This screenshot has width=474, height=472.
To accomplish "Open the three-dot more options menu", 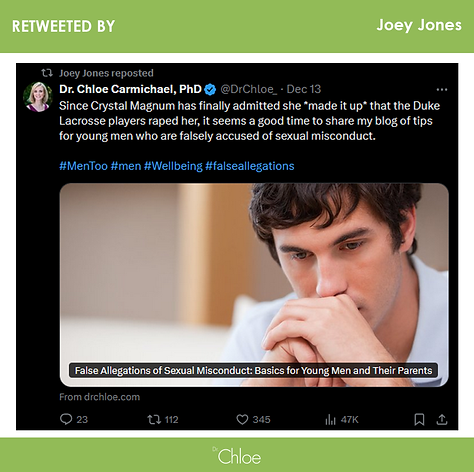I will pyautogui.click(x=442, y=90).
